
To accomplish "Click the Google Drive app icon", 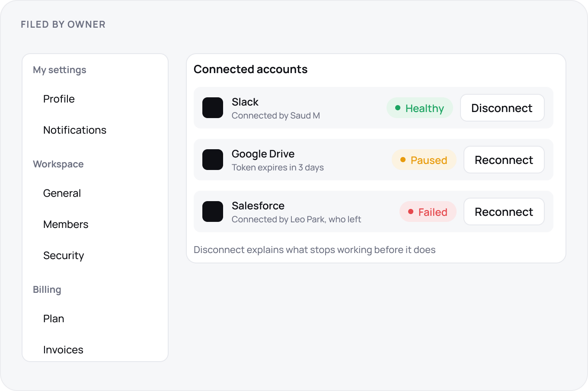I will pos(213,160).
